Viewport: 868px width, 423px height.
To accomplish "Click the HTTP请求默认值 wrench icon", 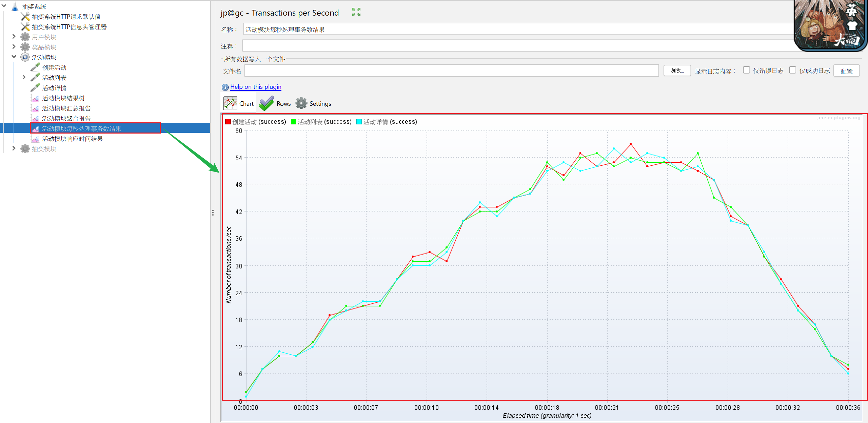I will point(25,17).
